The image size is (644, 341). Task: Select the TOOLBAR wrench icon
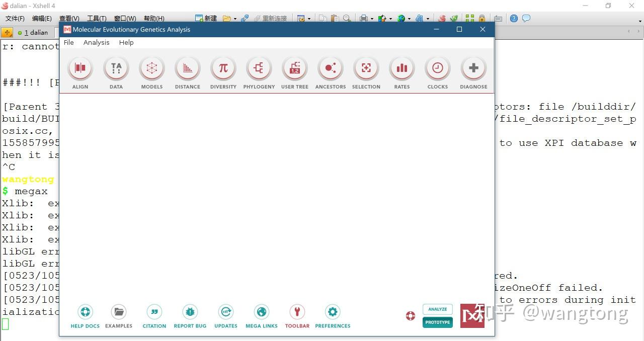[297, 312]
